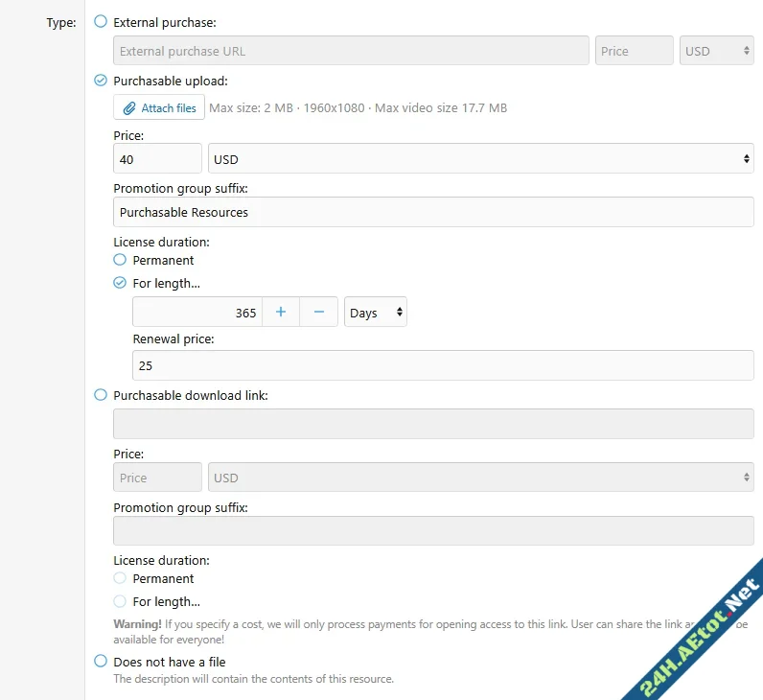This screenshot has width=763, height=700.
Task: Decrease license length with minus button
Action: [319, 313]
